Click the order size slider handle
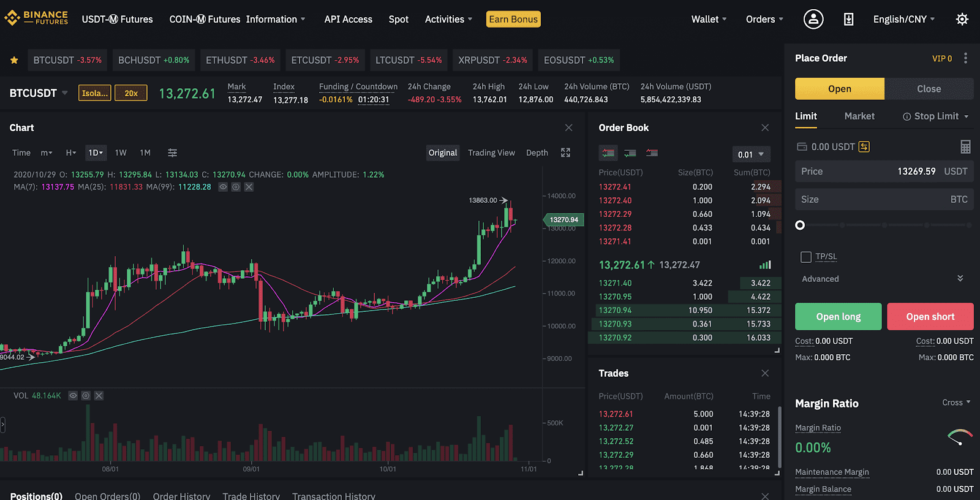Viewport: 980px width, 500px height. click(x=800, y=225)
